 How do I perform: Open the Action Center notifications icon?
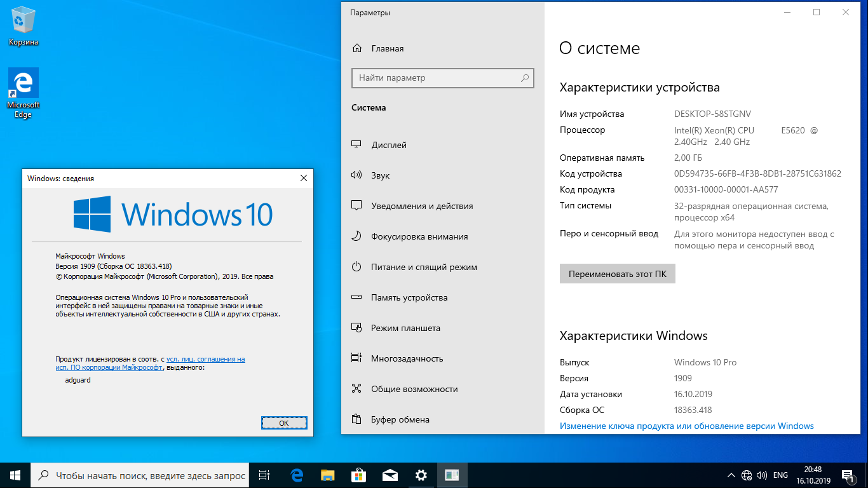(848, 475)
